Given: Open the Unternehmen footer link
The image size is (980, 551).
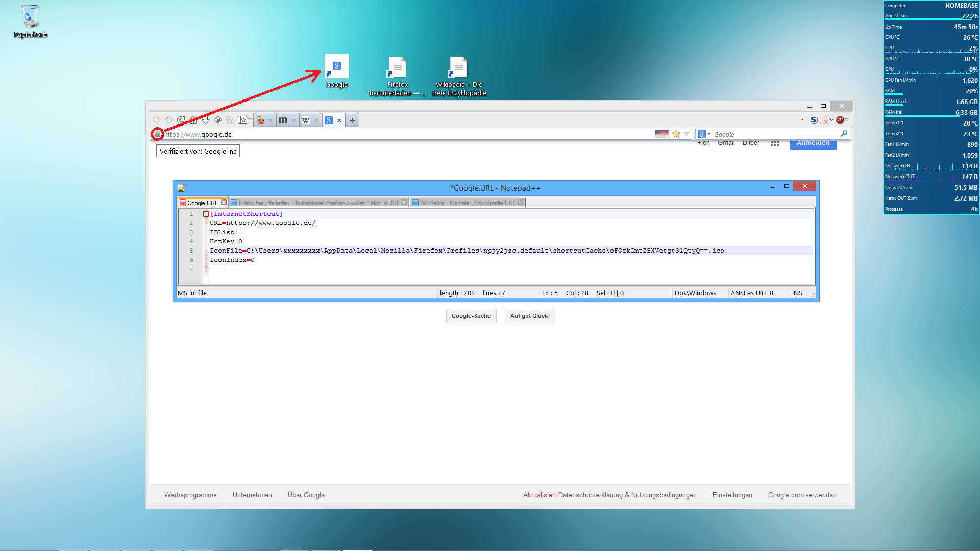Looking at the screenshot, I should tap(252, 495).
